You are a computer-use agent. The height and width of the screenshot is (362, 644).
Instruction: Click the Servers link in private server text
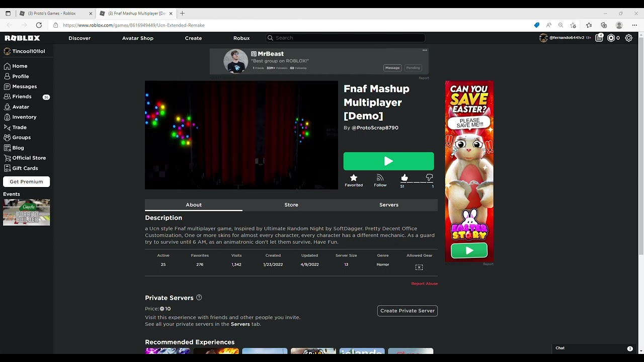click(x=240, y=324)
